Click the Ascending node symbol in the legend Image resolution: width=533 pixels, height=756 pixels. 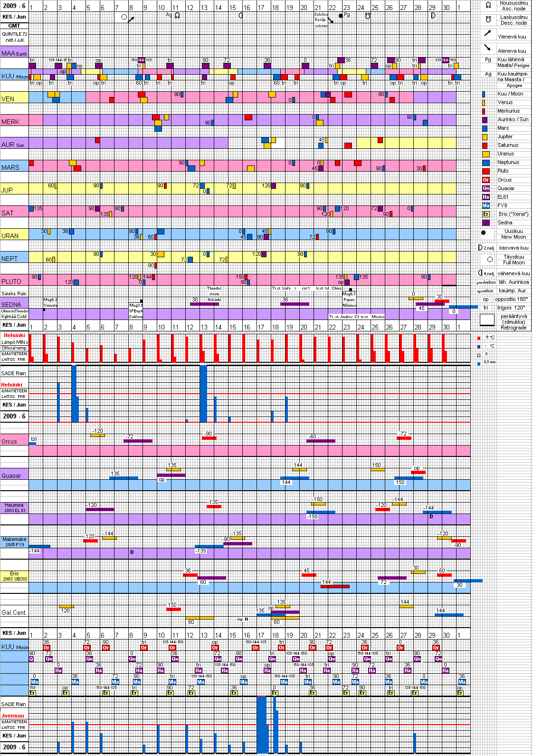488,5
